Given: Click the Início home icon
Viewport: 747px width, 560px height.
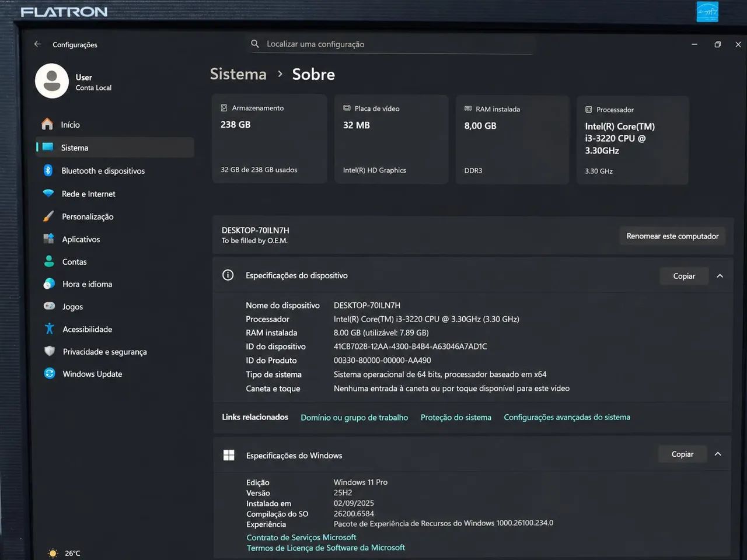Looking at the screenshot, I should (x=47, y=124).
